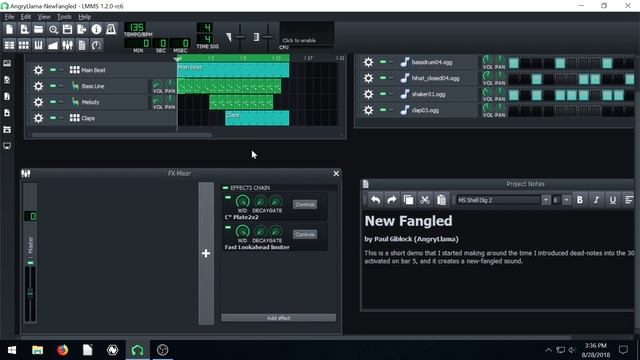Open the View menu
The width and height of the screenshot is (640, 360).
[44, 17]
